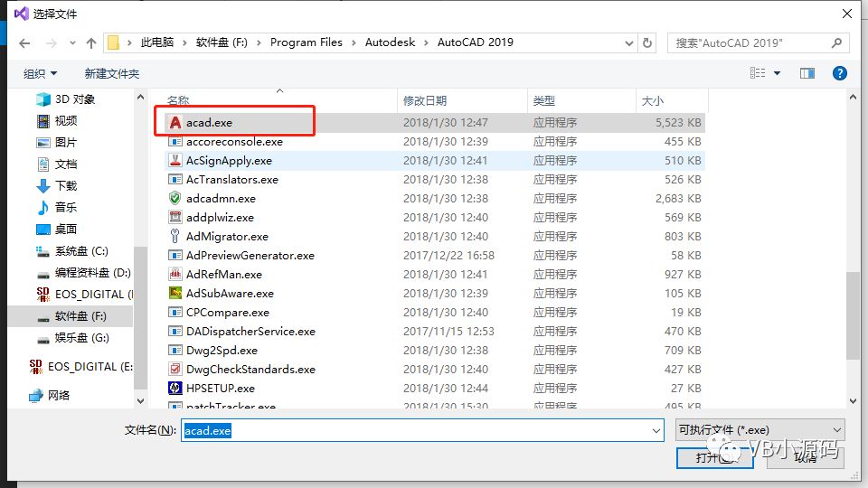
Task: Refresh the AutoCAD 2019 folder listing
Action: point(647,42)
